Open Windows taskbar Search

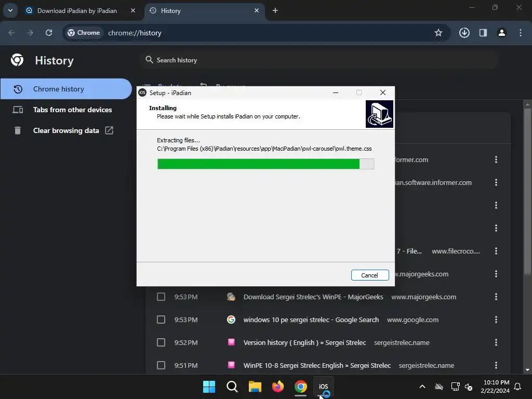pos(232,387)
